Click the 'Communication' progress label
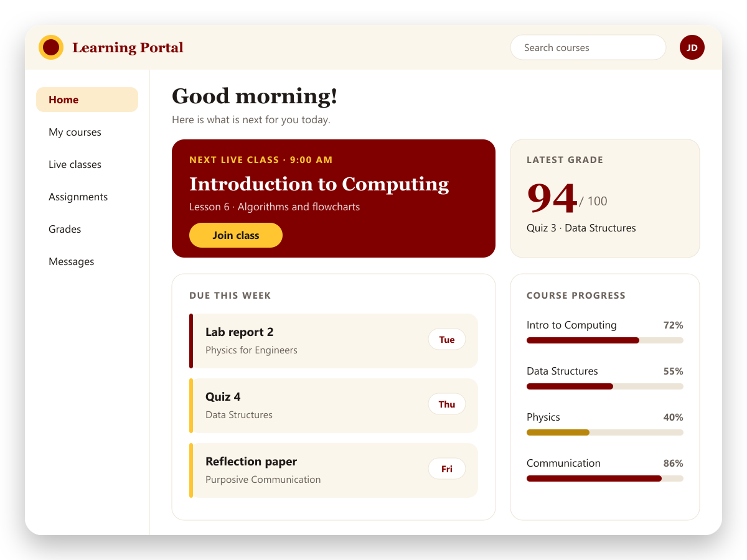This screenshot has width=747, height=560. (x=563, y=464)
